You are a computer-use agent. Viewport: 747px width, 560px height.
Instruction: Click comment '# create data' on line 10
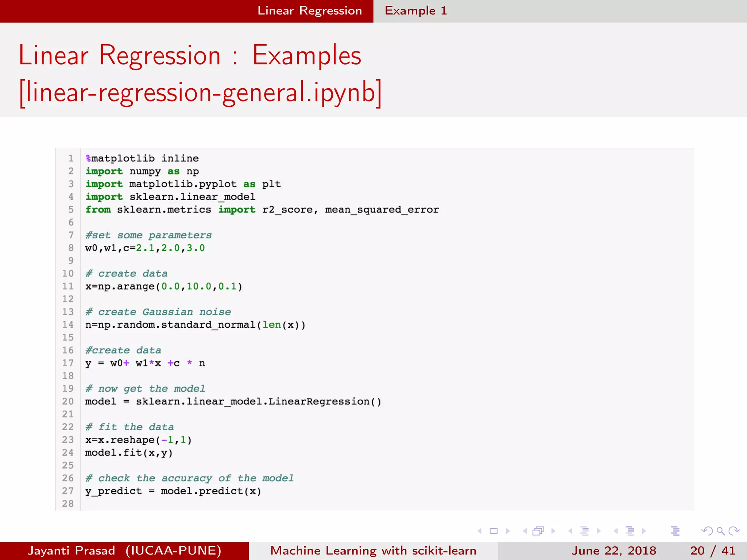(126, 273)
